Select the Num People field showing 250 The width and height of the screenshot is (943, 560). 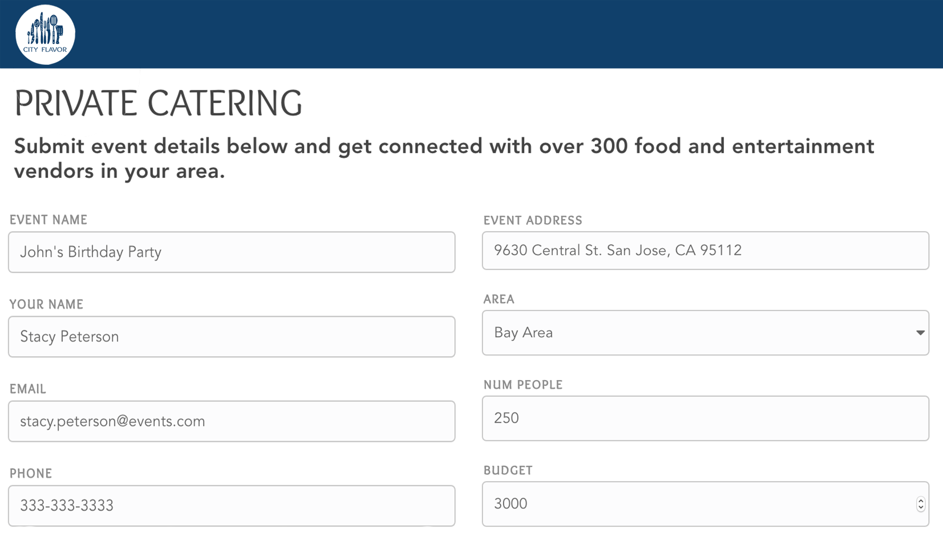point(705,418)
